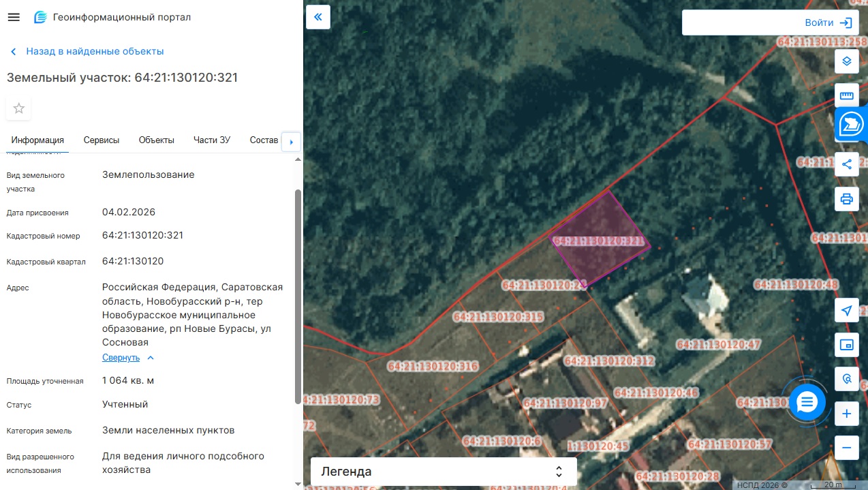The width and height of the screenshot is (868, 490).
Task: Collapse the side panel with double-chevron button
Action: pos(318,17)
